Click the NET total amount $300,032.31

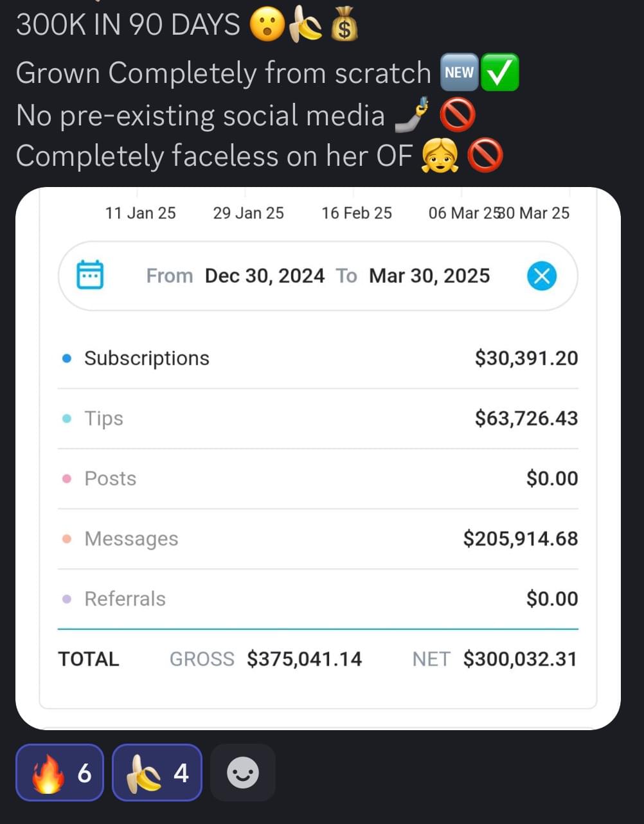(x=520, y=659)
